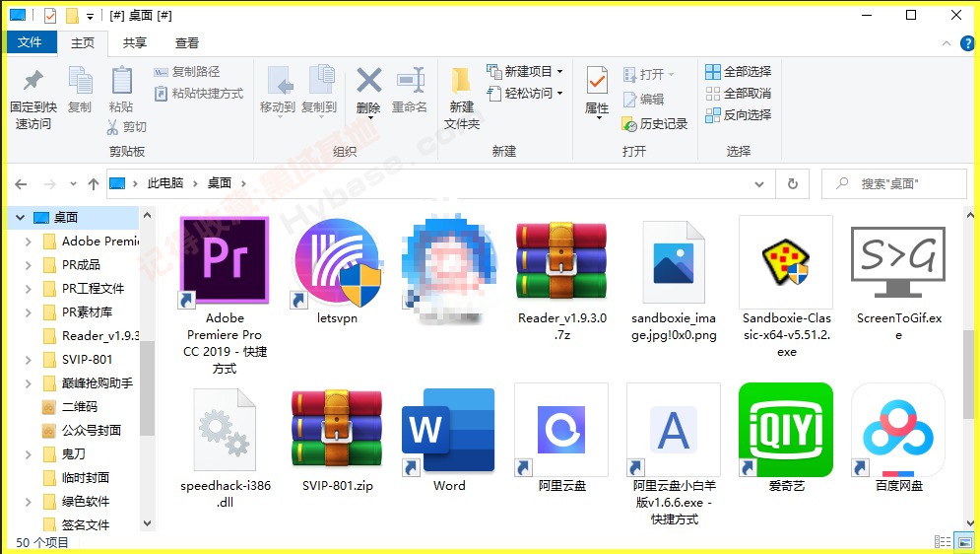Select the Word shortcut icon
This screenshot has height=554, width=980.
click(x=449, y=430)
